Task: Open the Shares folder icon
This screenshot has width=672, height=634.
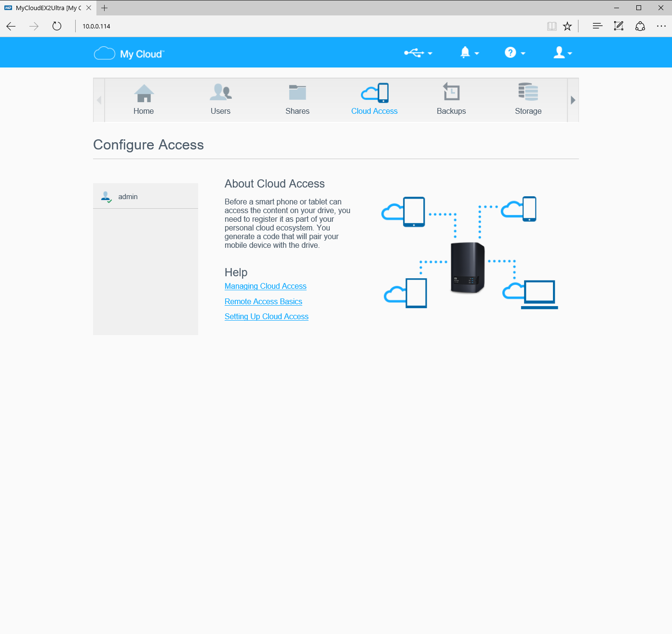Action: (x=297, y=93)
